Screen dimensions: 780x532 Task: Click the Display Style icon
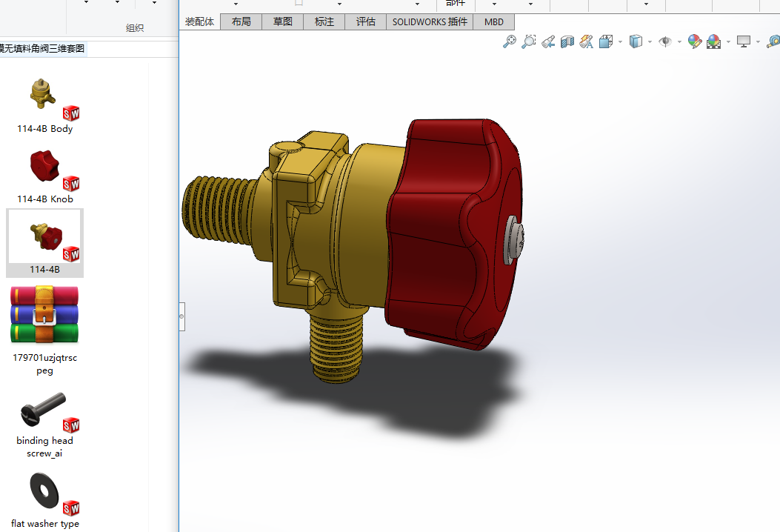pos(636,41)
